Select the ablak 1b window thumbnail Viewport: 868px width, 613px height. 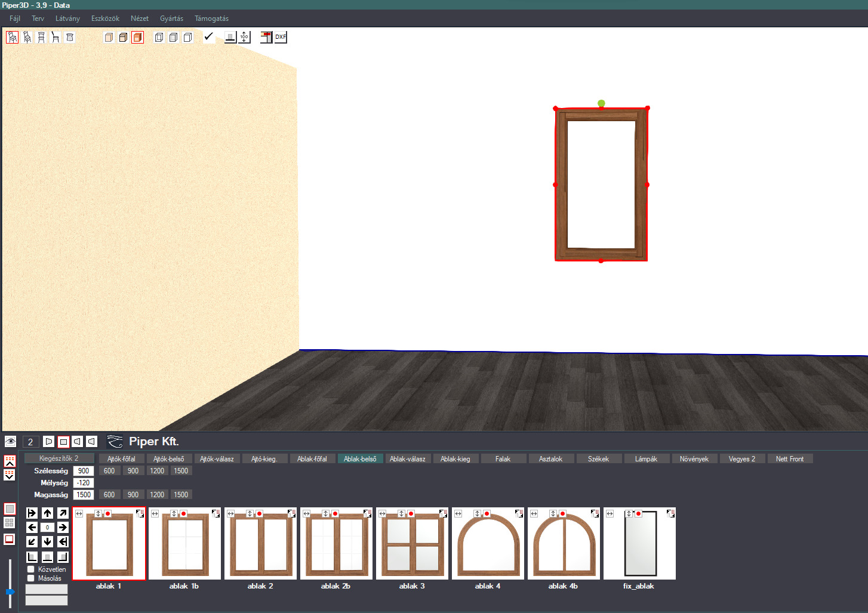[x=184, y=544]
